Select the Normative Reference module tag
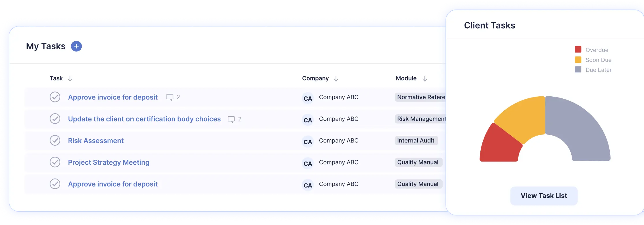 (x=420, y=97)
